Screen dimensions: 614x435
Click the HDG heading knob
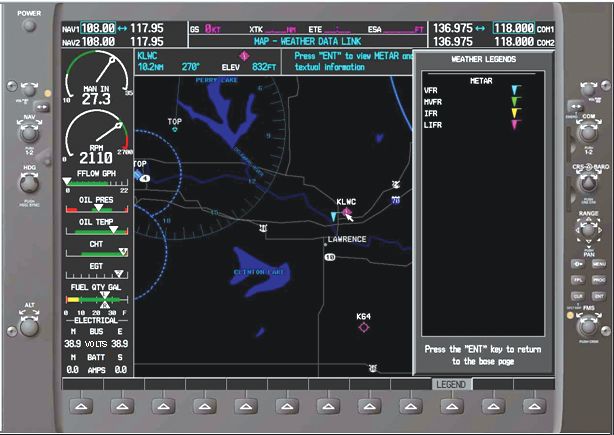[x=29, y=183]
